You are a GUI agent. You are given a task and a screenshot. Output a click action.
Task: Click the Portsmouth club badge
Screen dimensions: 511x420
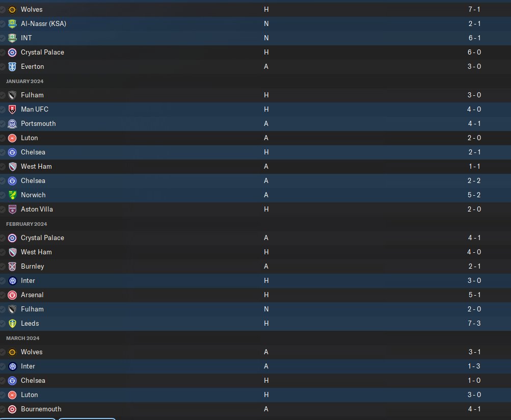12,123
